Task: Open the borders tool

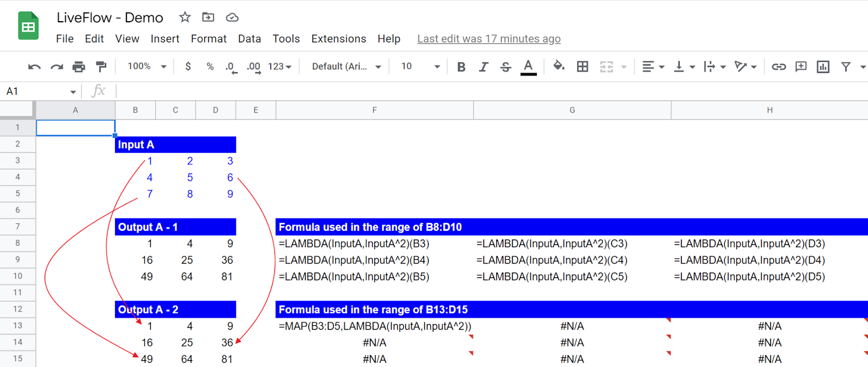Action: (583, 67)
